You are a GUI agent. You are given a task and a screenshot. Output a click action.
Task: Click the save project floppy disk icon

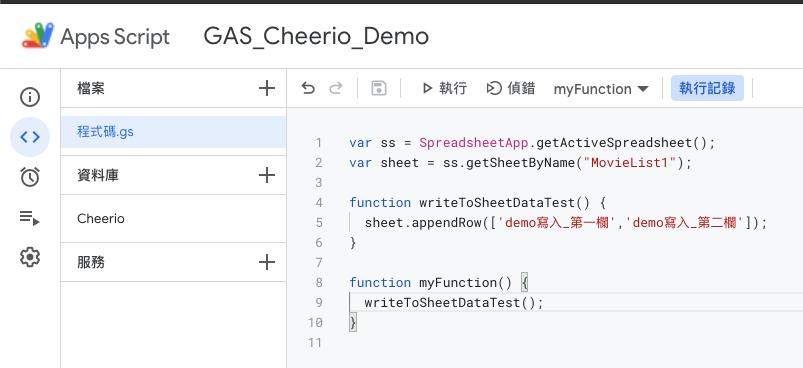[378, 89]
